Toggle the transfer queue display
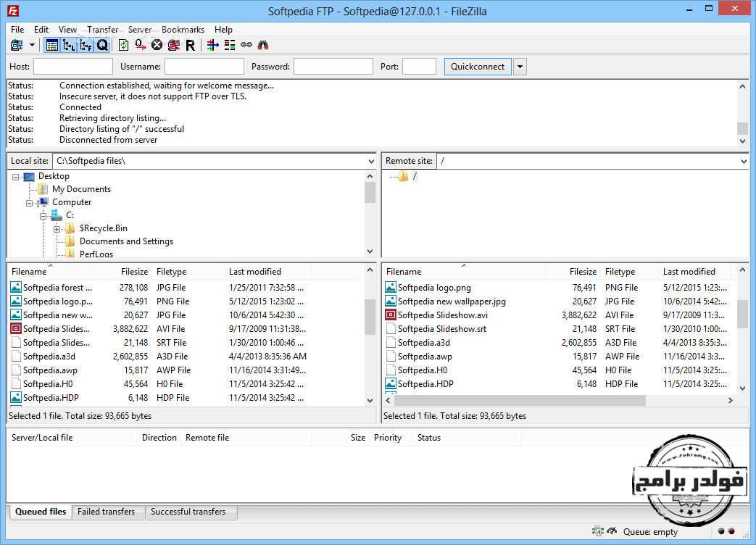 102,46
